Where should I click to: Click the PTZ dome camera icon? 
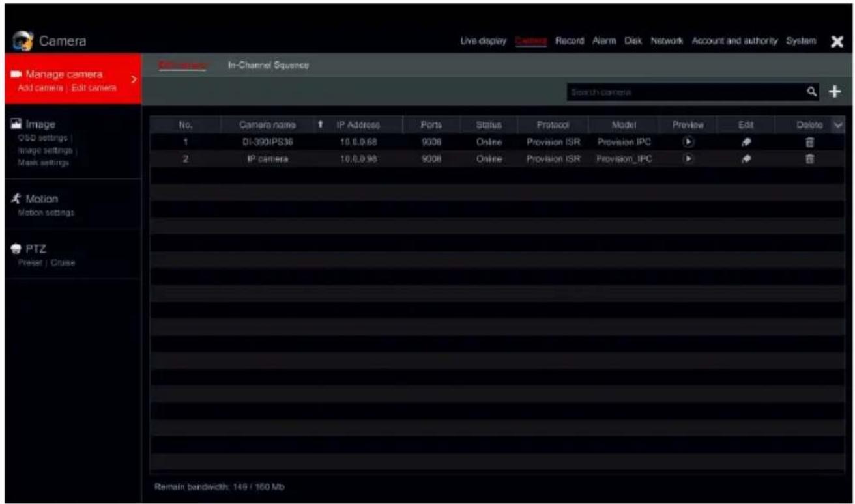pyautogui.click(x=16, y=249)
